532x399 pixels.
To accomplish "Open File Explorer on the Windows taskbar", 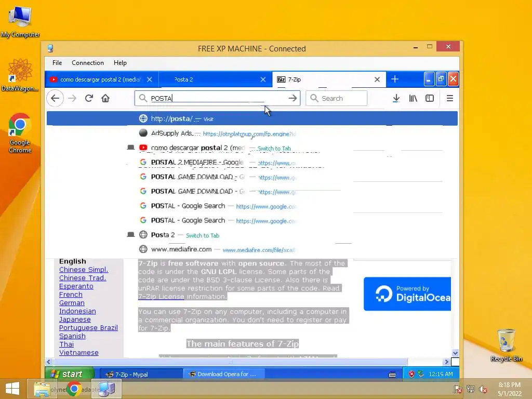I will coord(42,389).
